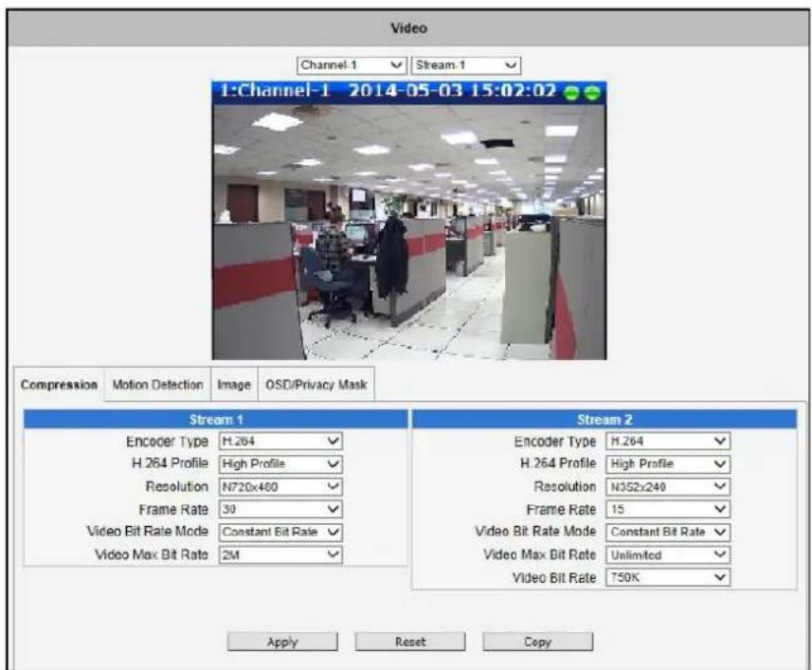Click the channel timestamp overlay text

coord(388,91)
